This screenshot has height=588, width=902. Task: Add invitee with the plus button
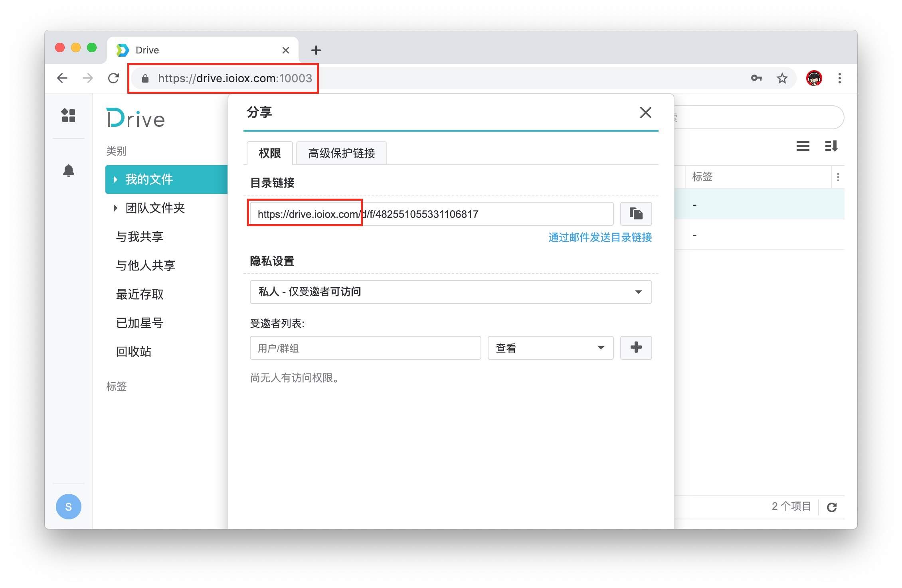point(635,347)
